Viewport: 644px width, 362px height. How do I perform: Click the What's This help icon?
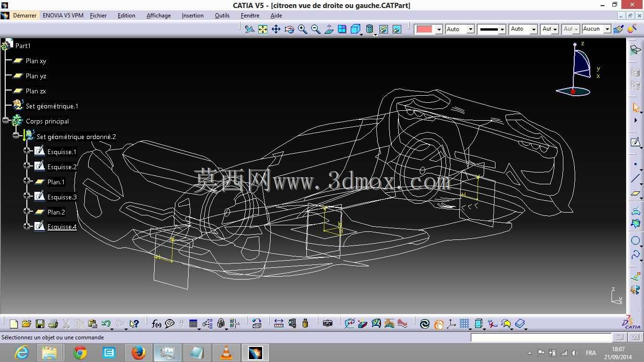point(134,324)
